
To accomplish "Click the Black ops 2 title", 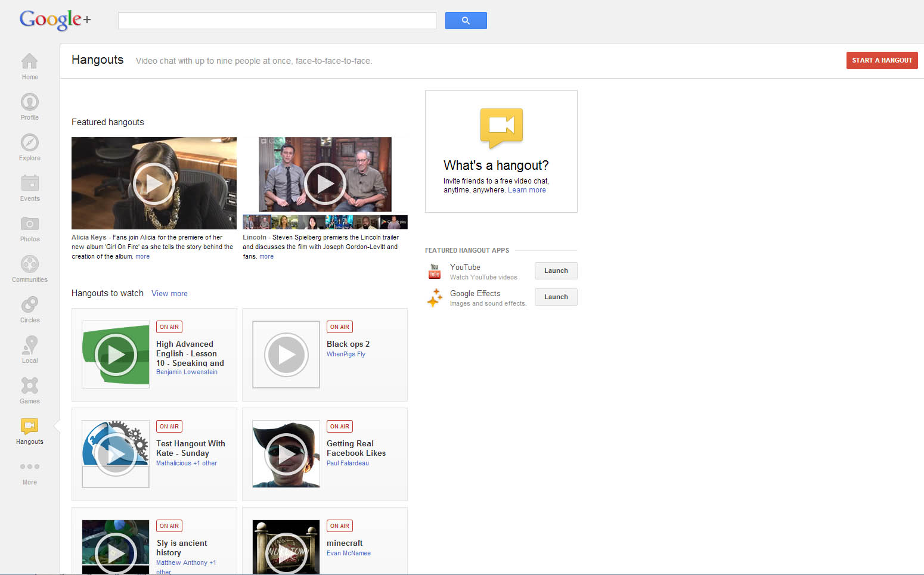I will (x=348, y=344).
